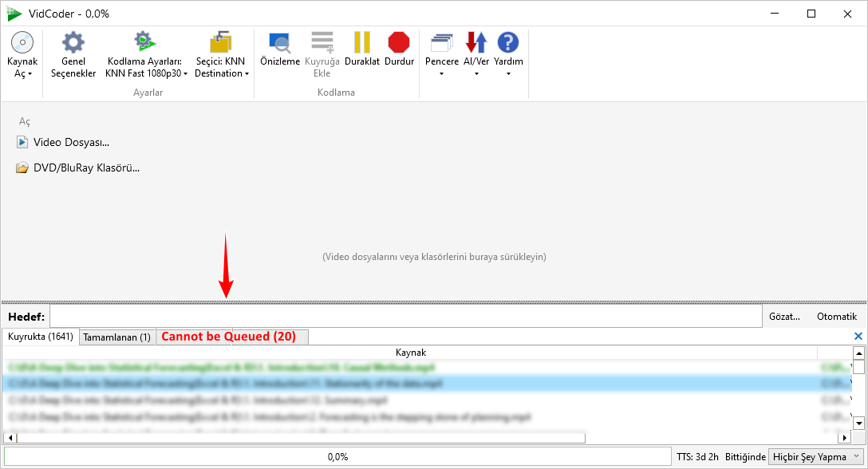Click the Gözat... browse button
This screenshot has height=469, width=868.
click(x=784, y=317)
